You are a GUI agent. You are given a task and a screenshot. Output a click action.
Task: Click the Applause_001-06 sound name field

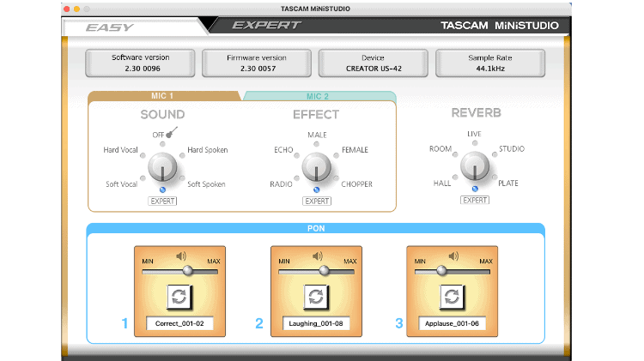(452, 323)
